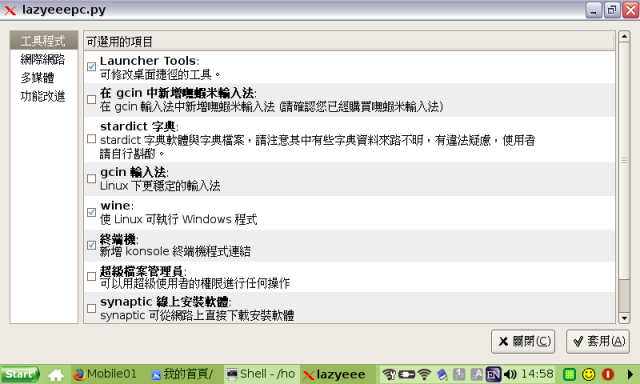Minimize the lazyeeepc.py window
Viewport: 640px width, 384px height.
click(594, 10)
